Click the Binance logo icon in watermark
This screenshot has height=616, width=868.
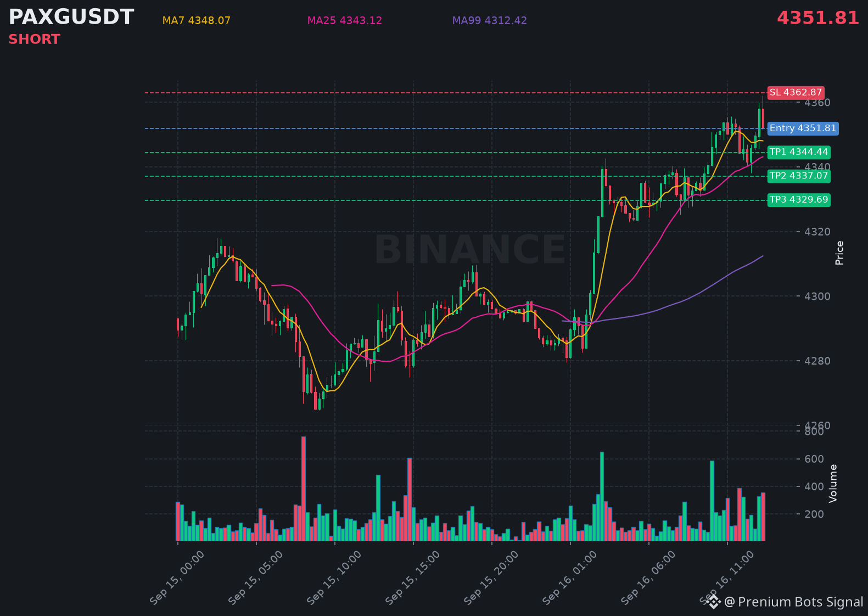713,602
